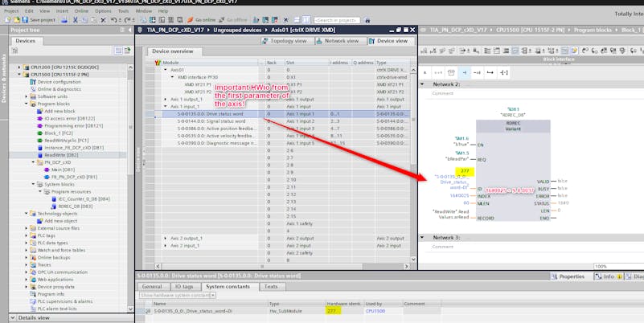Click the delete network icon in block editor

point(433,51)
